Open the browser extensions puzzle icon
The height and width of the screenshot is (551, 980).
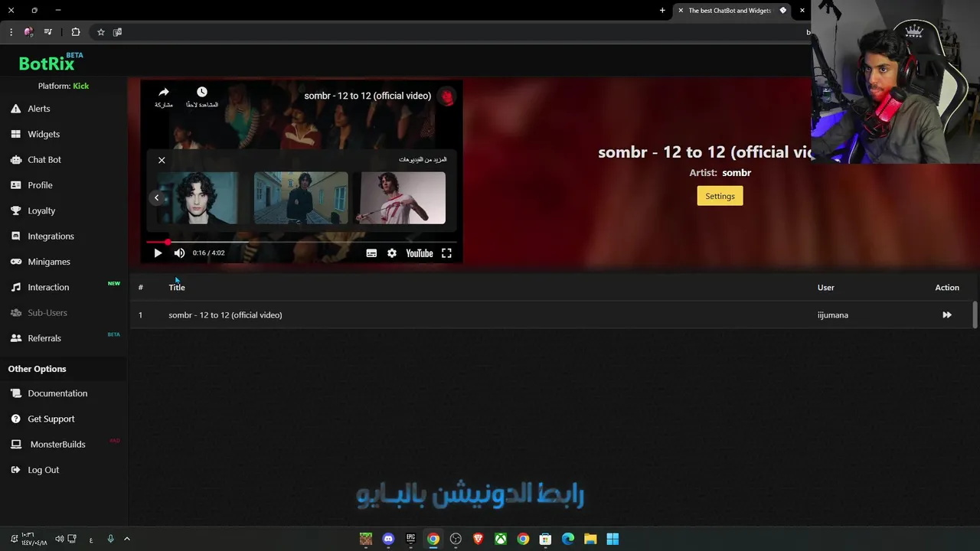click(76, 32)
